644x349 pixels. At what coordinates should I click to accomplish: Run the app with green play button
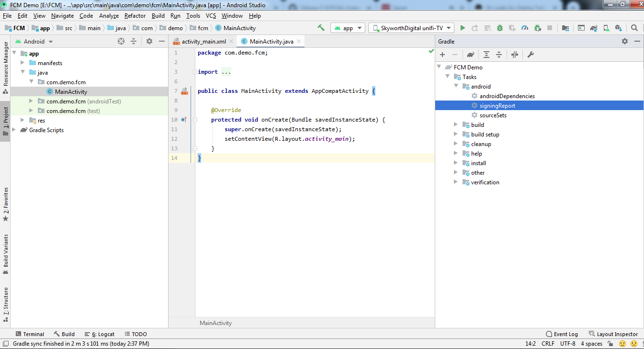click(x=463, y=28)
